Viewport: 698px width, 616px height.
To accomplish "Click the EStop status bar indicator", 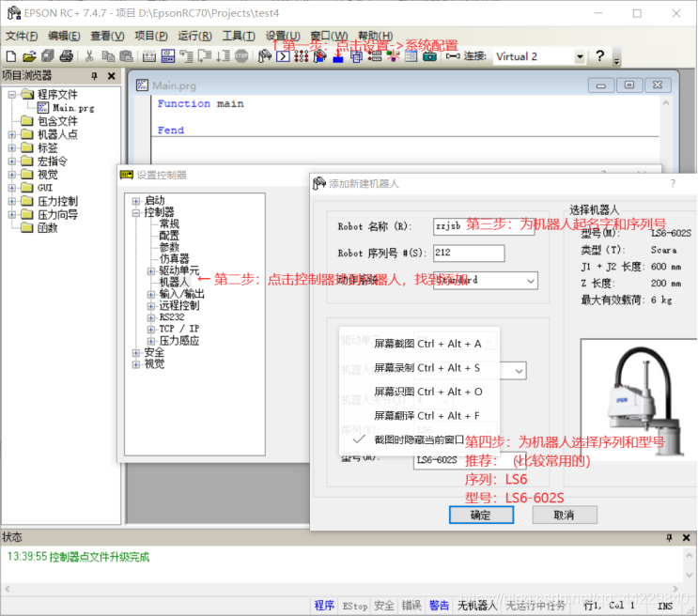I will [x=355, y=606].
